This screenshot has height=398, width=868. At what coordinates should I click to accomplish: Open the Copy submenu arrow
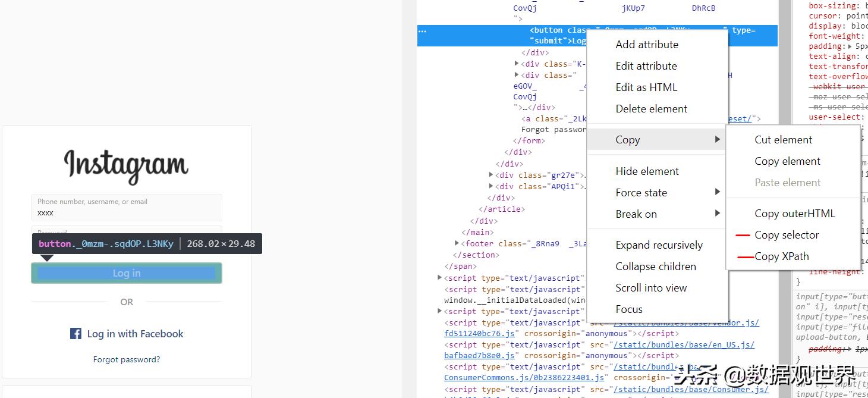(x=718, y=140)
